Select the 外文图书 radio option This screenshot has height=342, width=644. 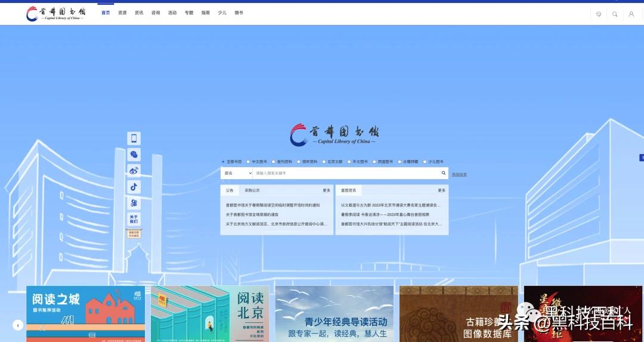point(349,162)
